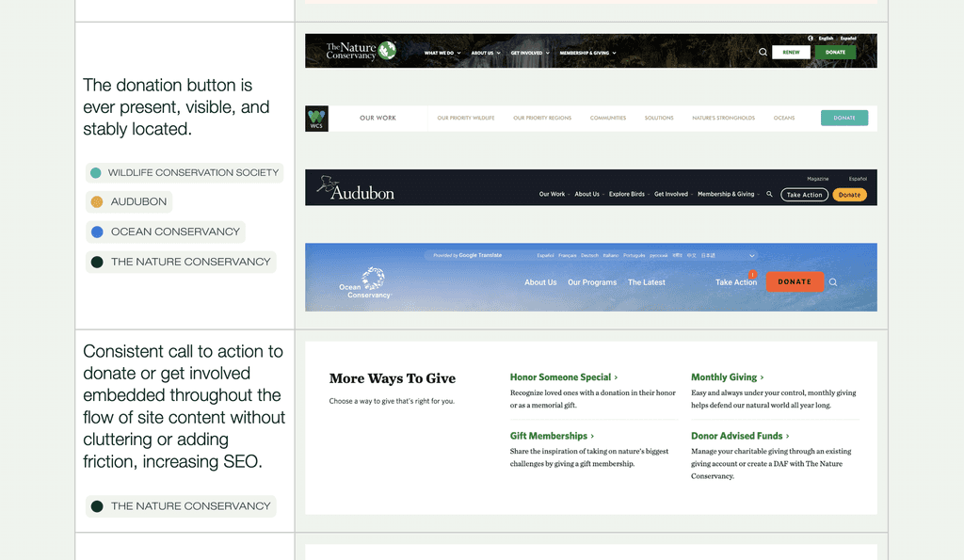
Task: Click the WCS logo icon
Action: pyautogui.click(x=316, y=119)
